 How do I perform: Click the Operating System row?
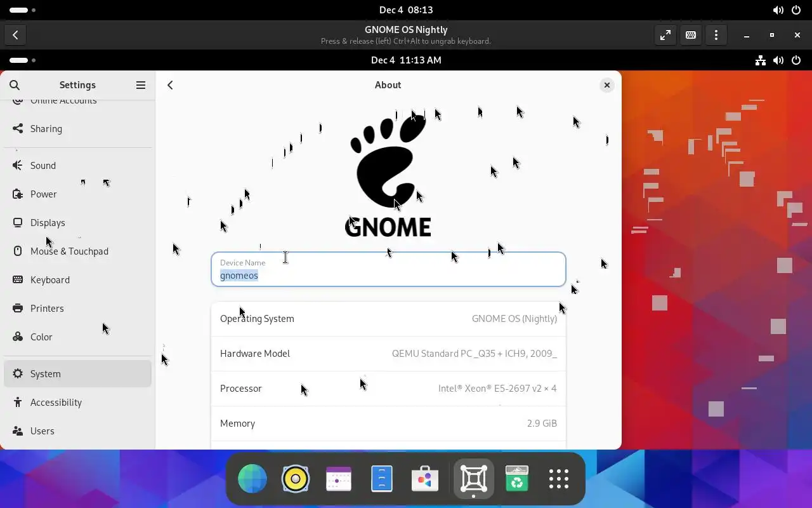[x=388, y=319]
